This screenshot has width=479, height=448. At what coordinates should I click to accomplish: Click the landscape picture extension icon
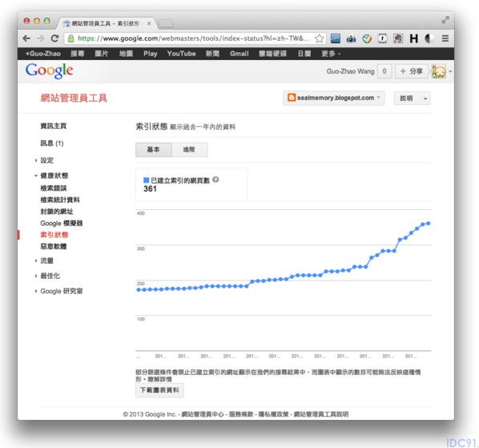[x=336, y=38]
